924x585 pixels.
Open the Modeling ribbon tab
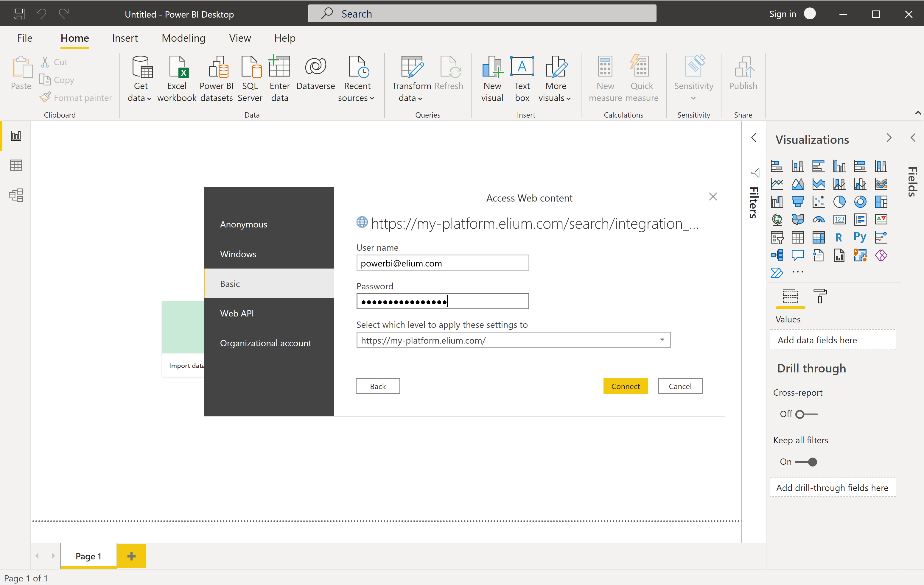tap(183, 38)
